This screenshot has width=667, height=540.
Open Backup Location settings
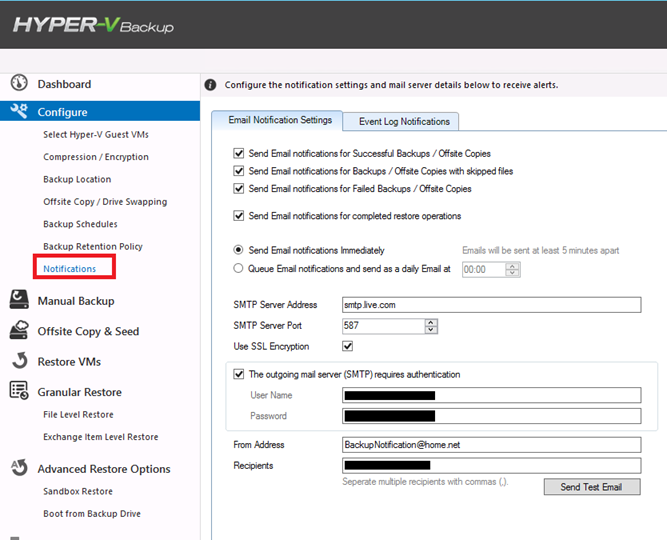[x=77, y=179]
